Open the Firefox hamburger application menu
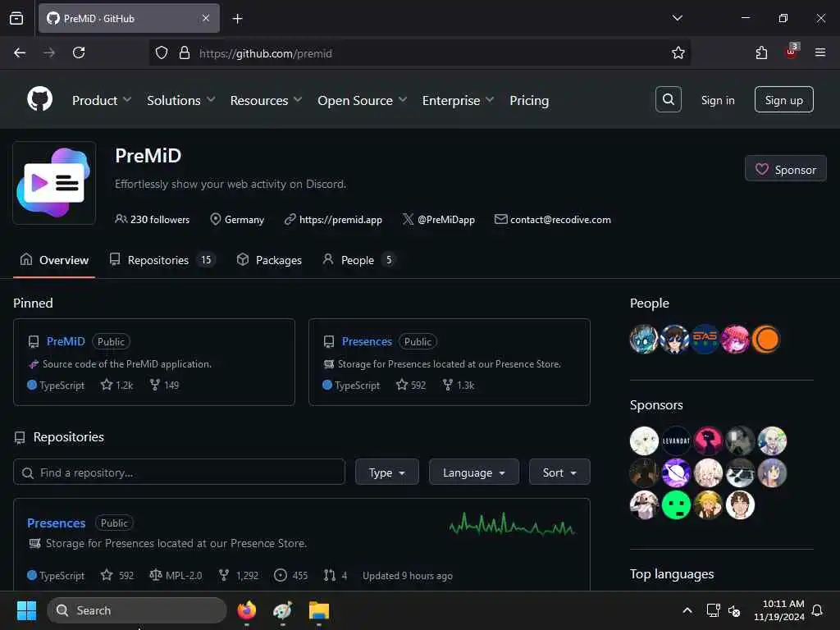 (x=819, y=52)
